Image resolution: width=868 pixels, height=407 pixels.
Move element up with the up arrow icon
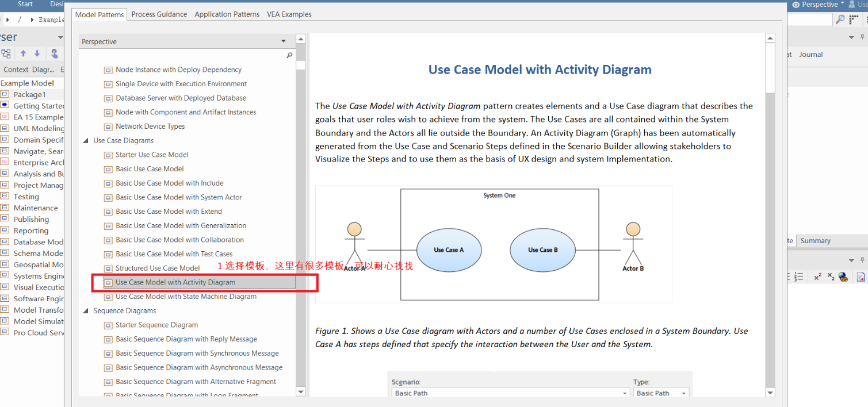coord(23,53)
